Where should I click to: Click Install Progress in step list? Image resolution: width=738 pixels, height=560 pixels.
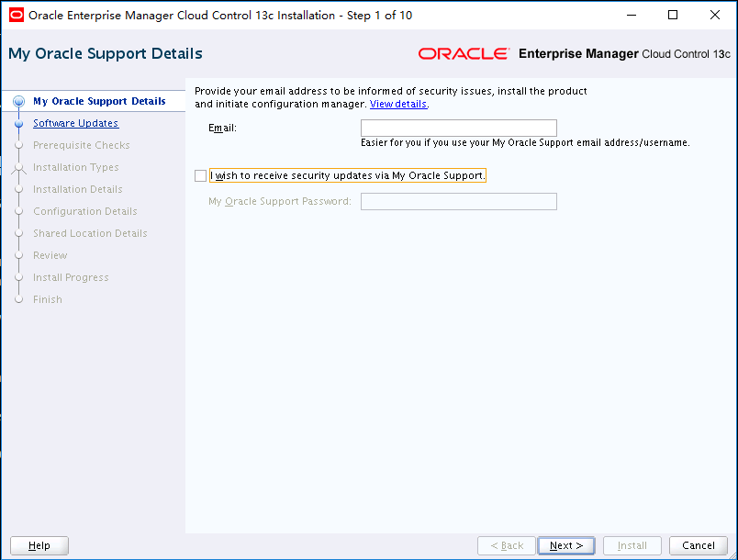(x=71, y=277)
